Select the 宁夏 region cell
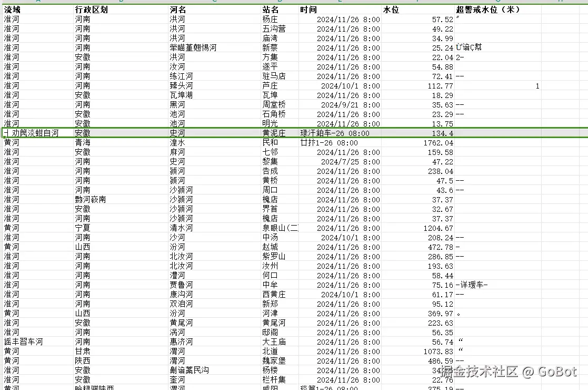 click(85, 228)
